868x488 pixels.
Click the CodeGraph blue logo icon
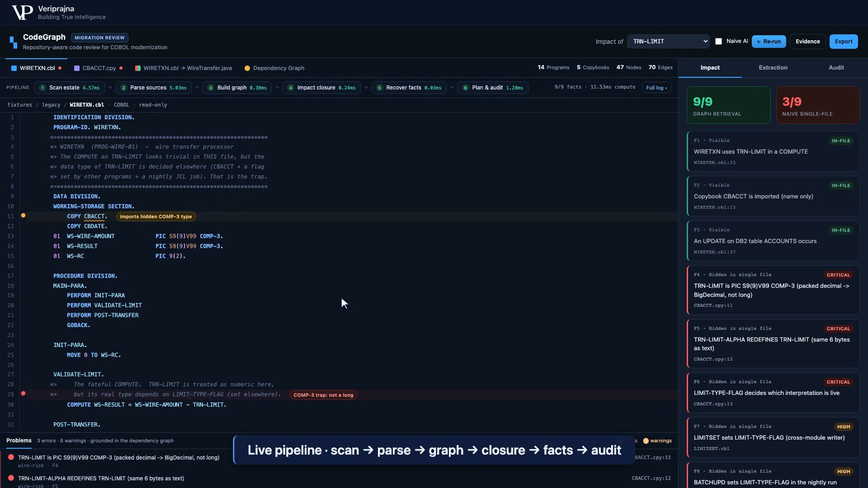coord(14,42)
